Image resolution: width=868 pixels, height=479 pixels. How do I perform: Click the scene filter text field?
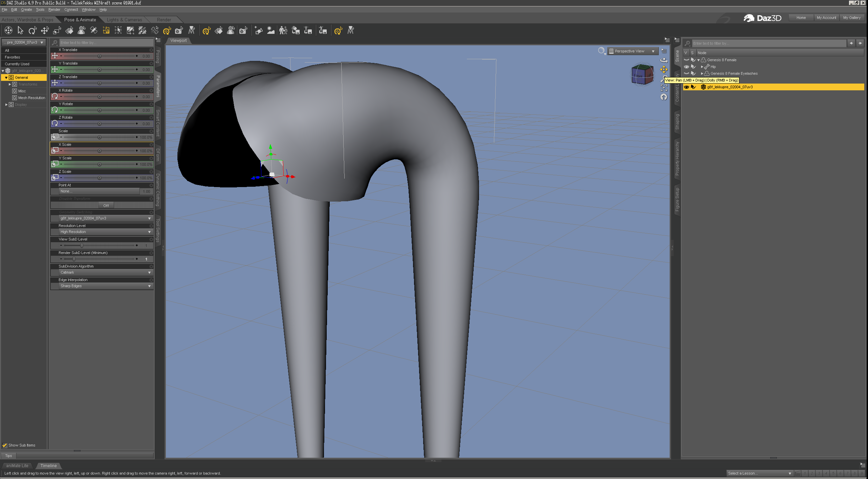tap(768, 43)
